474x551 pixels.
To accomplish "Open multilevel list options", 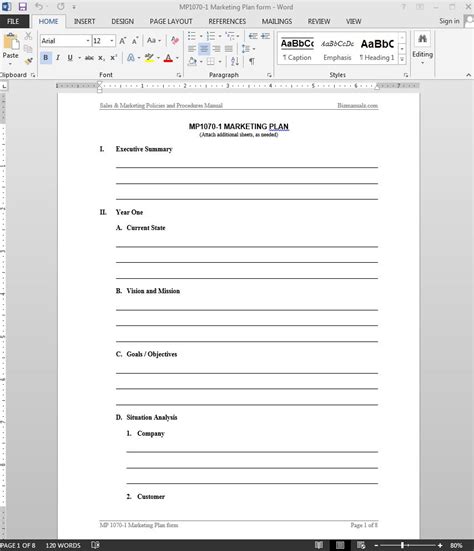I will [230, 36].
